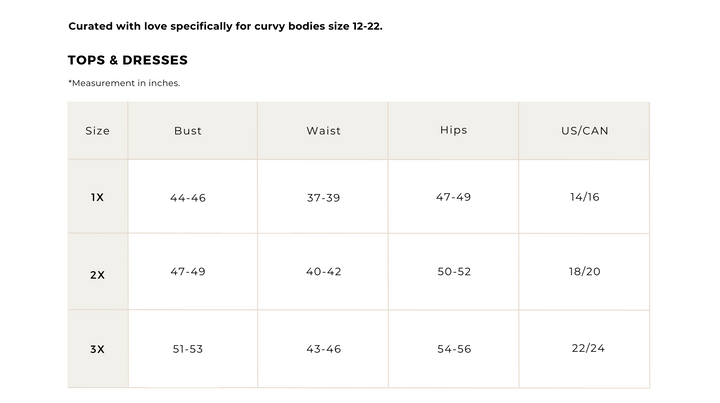
Task: Click the TOPS & DRESSES heading
Action: tap(127, 60)
